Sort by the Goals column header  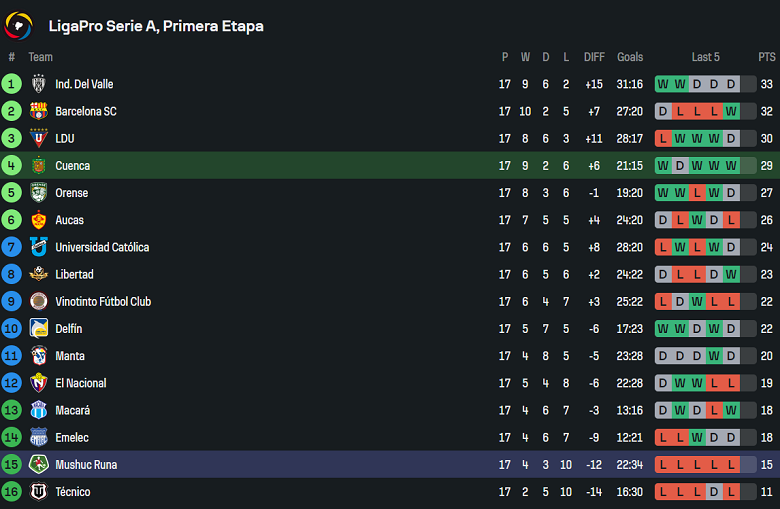[630, 57]
